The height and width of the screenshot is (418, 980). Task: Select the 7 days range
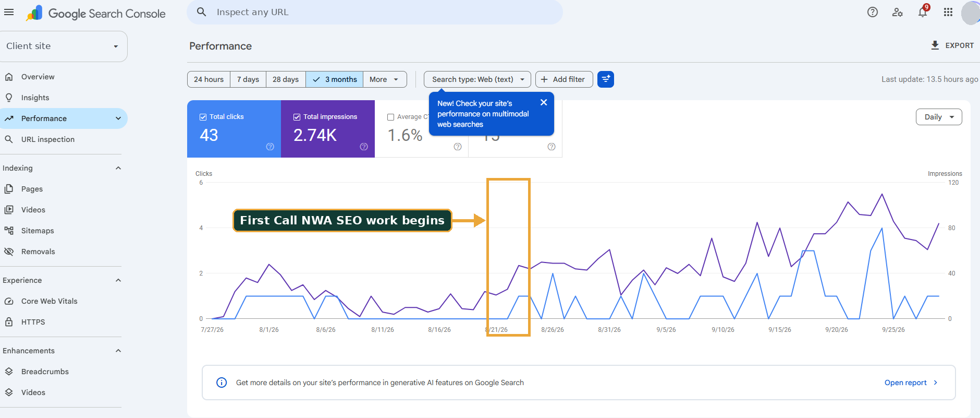click(x=248, y=79)
